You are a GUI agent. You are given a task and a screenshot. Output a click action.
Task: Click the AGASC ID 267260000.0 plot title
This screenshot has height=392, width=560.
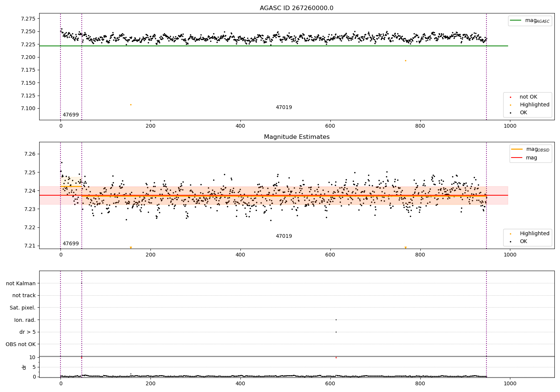[x=296, y=8]
